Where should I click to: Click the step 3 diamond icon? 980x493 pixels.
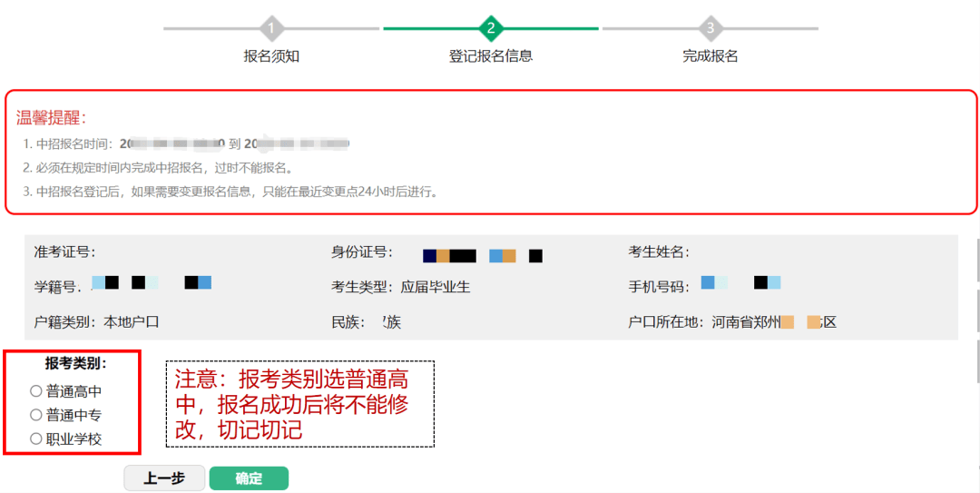pyautogui.click(x=710, y=28)
